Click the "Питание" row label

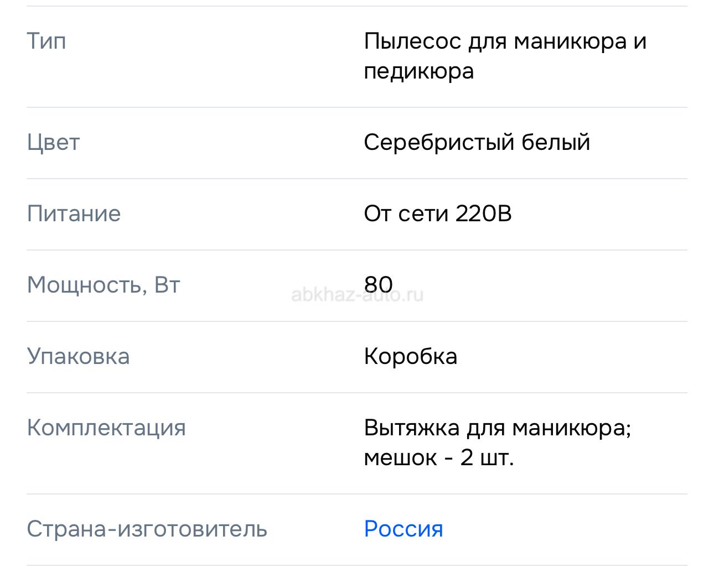coord(74,214)
